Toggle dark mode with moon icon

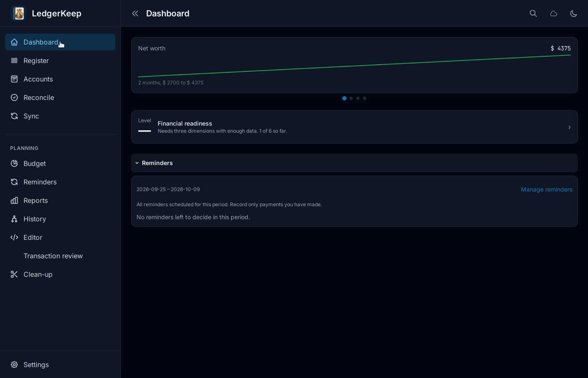pos(574,13)
